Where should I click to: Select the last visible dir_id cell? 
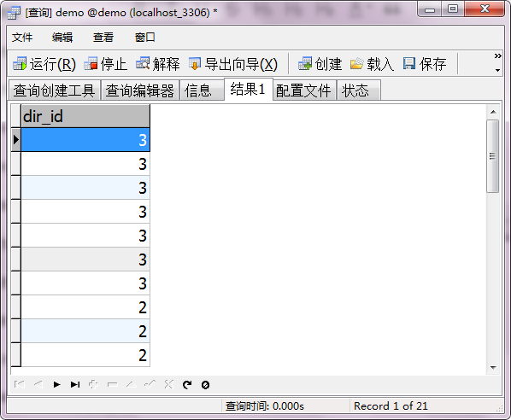click(85, 355)
